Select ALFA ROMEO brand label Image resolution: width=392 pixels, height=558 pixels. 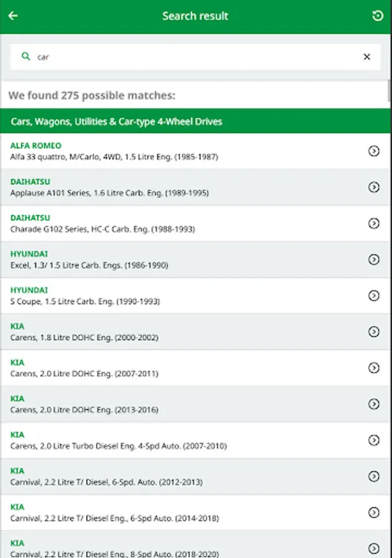point(36,146)
